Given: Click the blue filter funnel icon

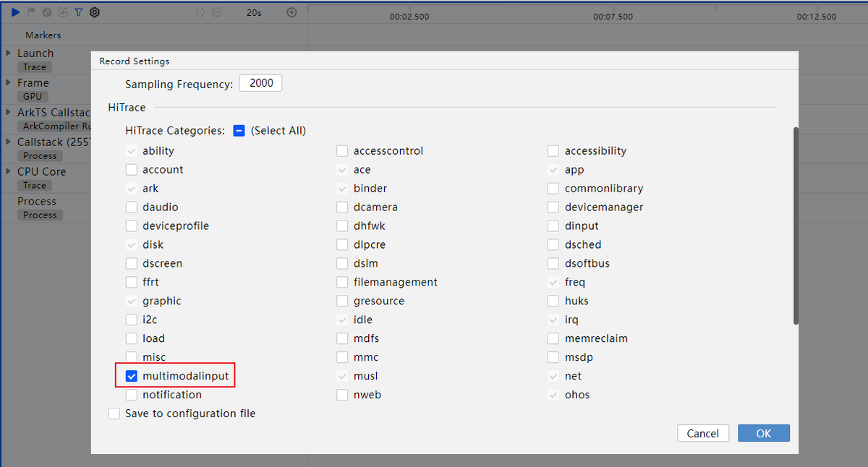Looking at the screenshot, I should (x=79, y=12).
